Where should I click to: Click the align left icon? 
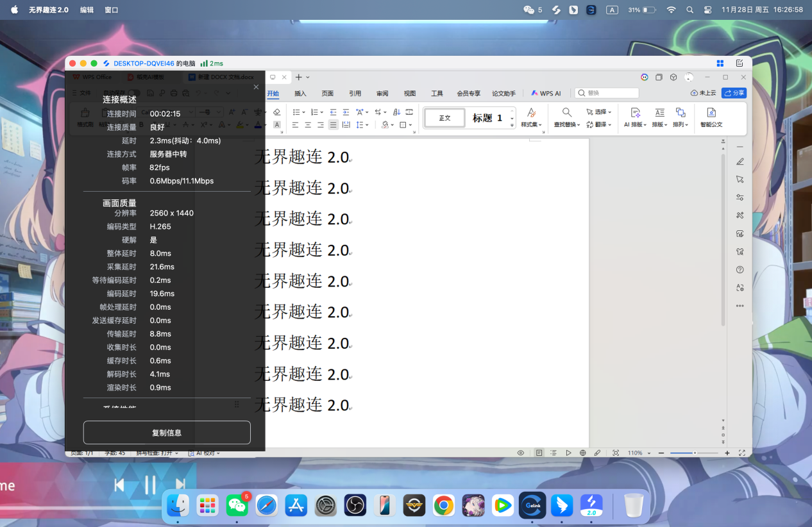pos(295,125)
